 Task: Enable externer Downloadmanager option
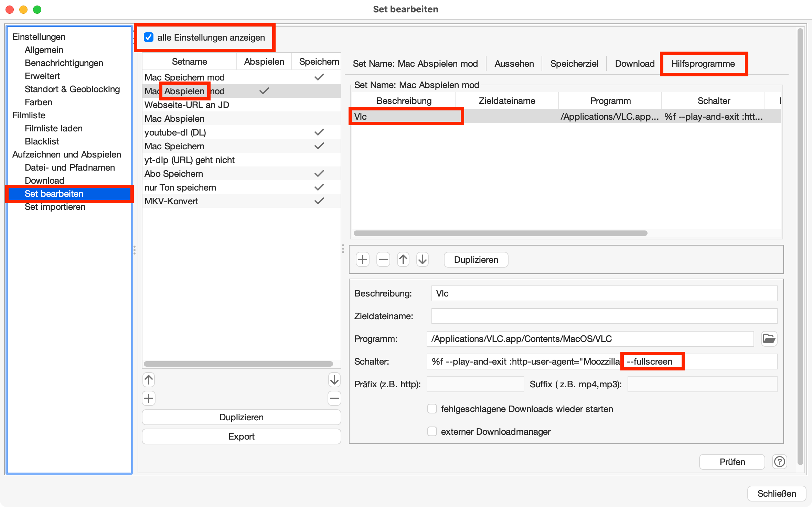[x=432, y=431]
